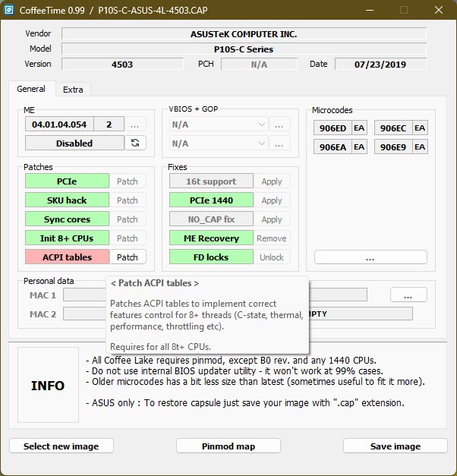457x476 pixels.
Task: Click the green Sync cores indicator
Action: (67, 219)
